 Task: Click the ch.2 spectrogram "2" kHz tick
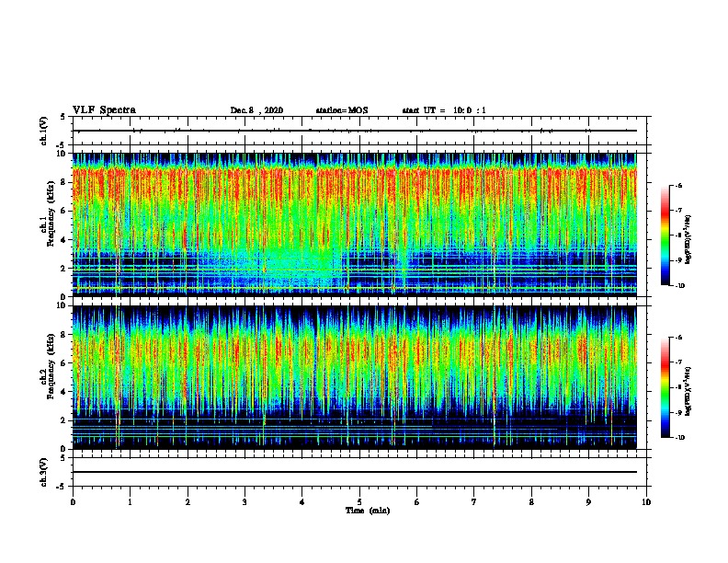point(64,420)
